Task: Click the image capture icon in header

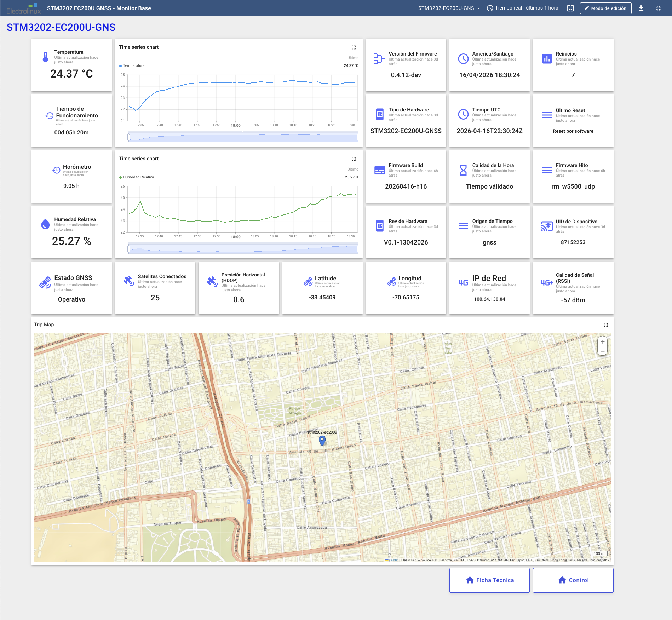Action: [x=570, y=8]
